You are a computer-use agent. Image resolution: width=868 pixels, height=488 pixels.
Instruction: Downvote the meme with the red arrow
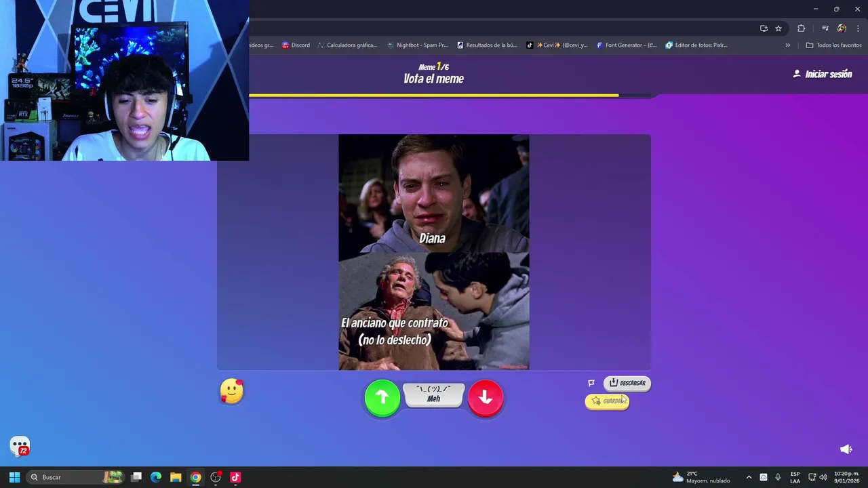click(486, 398)
